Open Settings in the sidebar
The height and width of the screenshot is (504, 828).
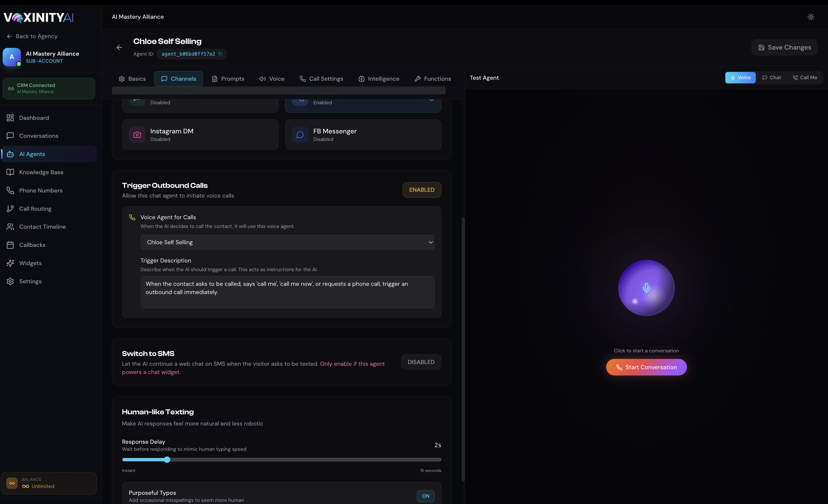[49, 281]
